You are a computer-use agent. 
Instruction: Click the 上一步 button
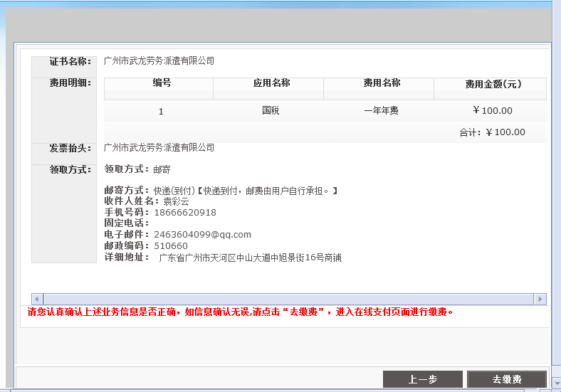423,378
